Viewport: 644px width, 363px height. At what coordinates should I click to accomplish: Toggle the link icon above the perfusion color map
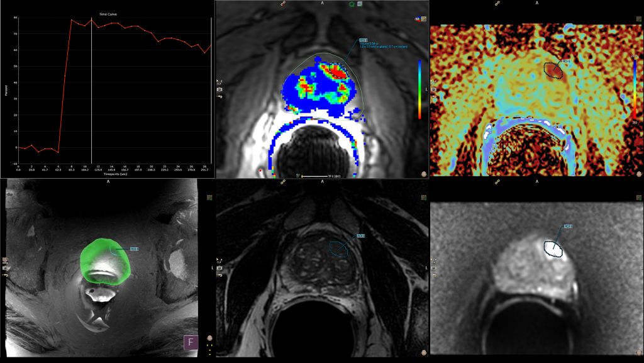283,3
